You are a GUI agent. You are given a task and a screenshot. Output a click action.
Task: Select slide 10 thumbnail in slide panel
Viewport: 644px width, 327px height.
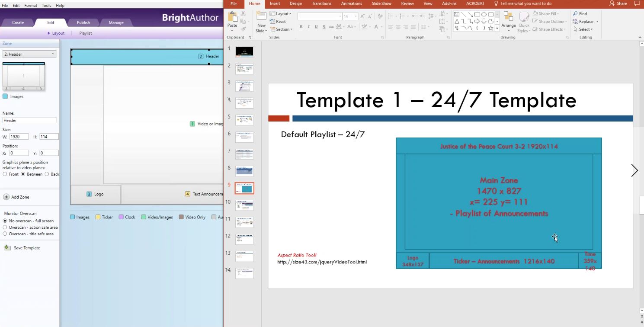244,205
